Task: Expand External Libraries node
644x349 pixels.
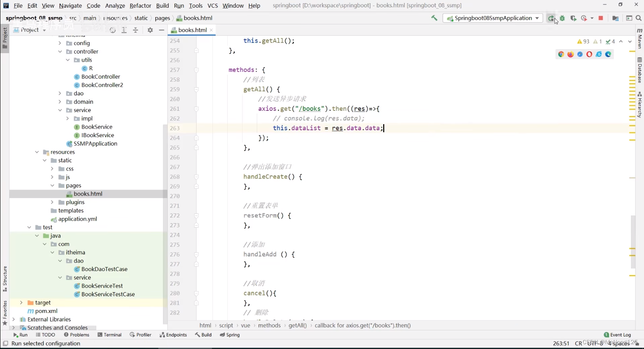Action: (x=14, y=319)
